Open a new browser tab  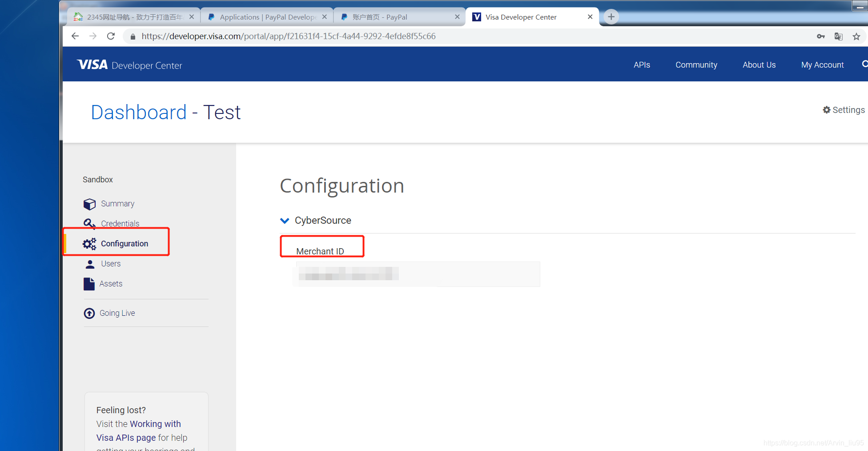coord(611,17)
